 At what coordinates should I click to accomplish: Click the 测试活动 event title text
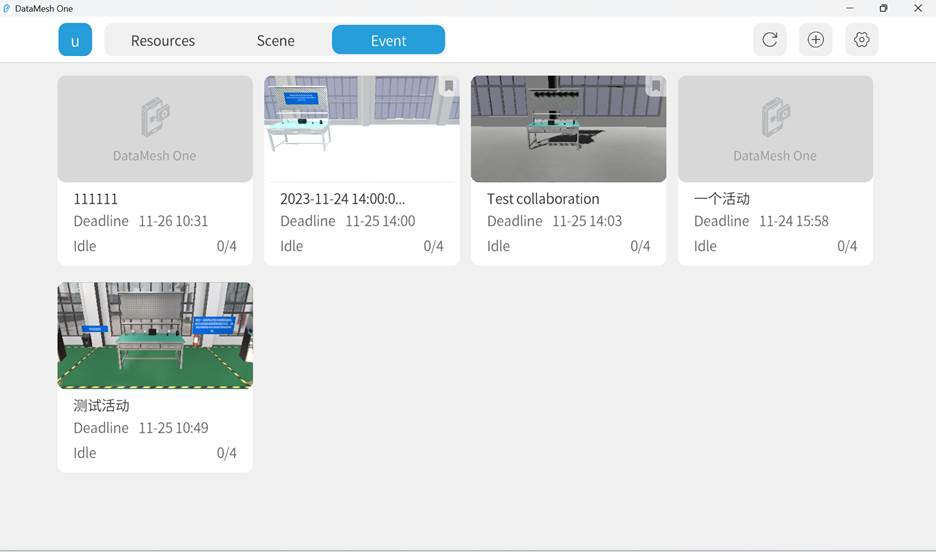(x=101, y=406)
